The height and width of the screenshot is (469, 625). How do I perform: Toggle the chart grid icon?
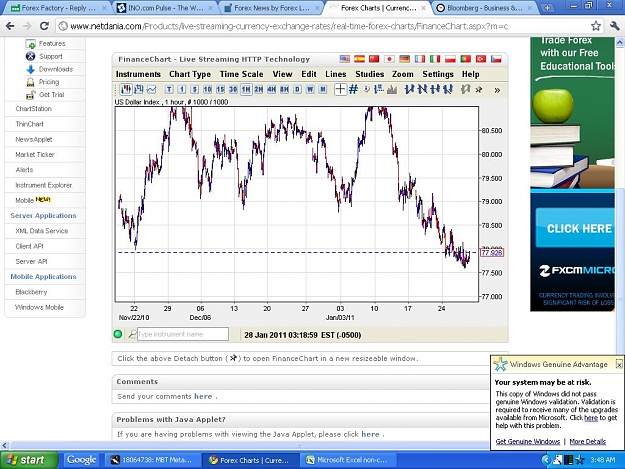(x=353, y=89)
